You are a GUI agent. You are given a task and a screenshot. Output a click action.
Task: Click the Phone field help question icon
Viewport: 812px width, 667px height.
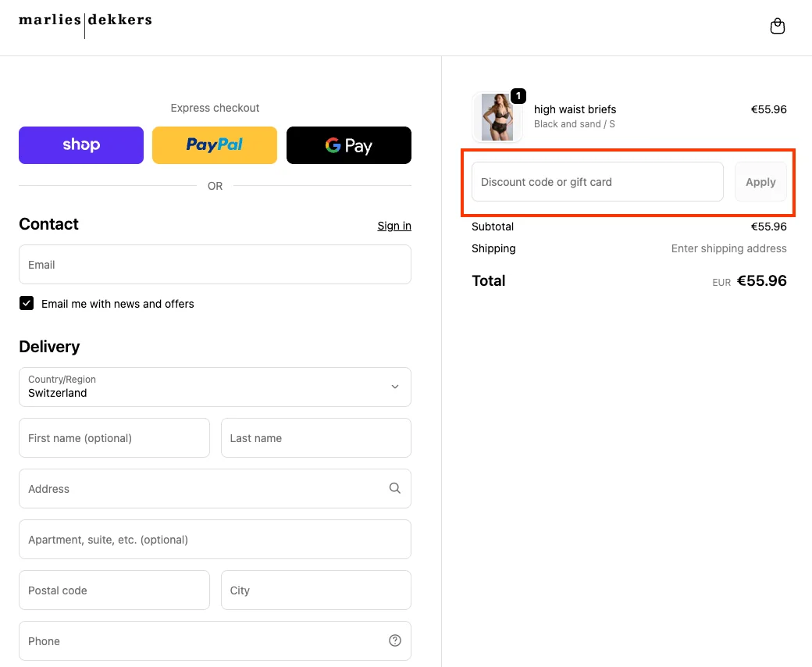point(395,640)
